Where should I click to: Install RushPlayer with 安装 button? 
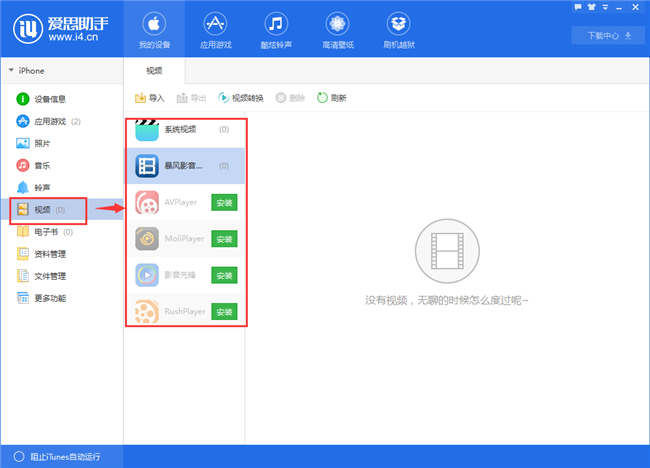pyautogui.click(x=224, y=312)
